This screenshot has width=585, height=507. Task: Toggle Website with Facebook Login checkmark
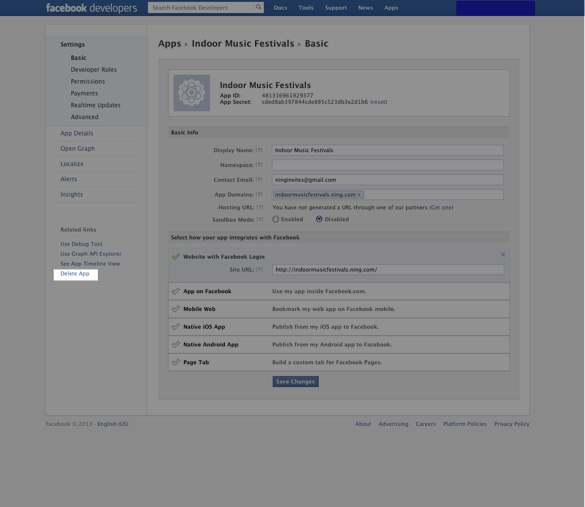[175, 257]
